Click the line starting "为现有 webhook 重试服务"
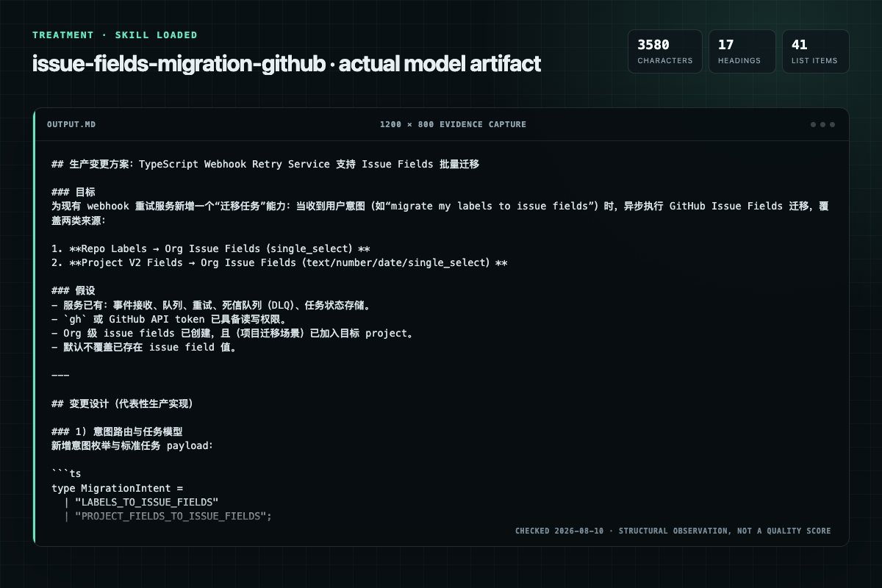The width and height of the screenshot is (882, 588). (440, 213)
